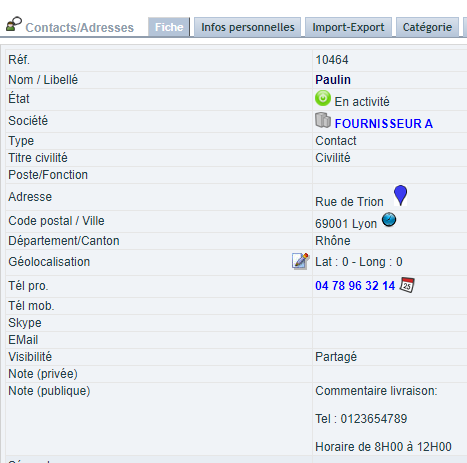Screen dimensions: 467x463
Task: Click the Lat : 0 - Long : 0 value
Action: point(359,262)
